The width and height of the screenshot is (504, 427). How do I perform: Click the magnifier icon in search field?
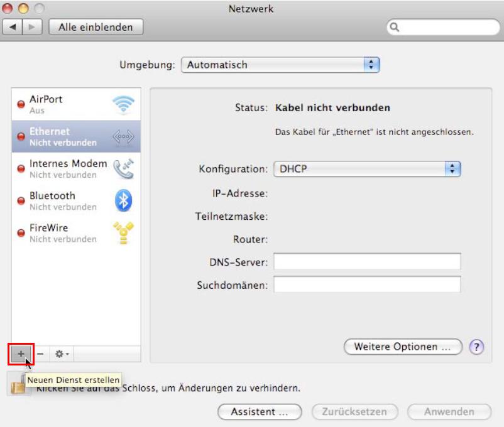395,27
